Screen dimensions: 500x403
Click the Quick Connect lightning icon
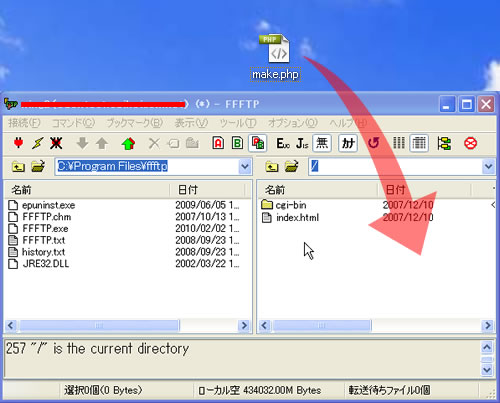click(37, 143)
